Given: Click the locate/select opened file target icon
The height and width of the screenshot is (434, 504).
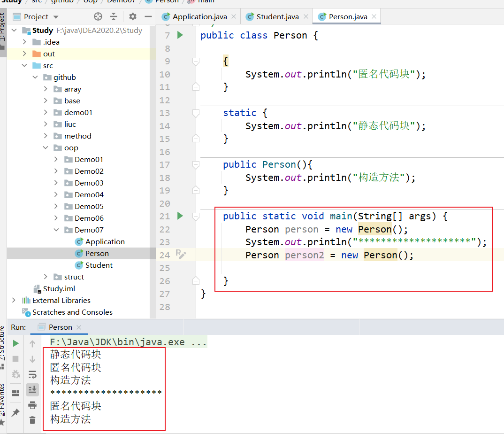Looking at the screenshot, I should pyautogui.click(x=98, y=16).
